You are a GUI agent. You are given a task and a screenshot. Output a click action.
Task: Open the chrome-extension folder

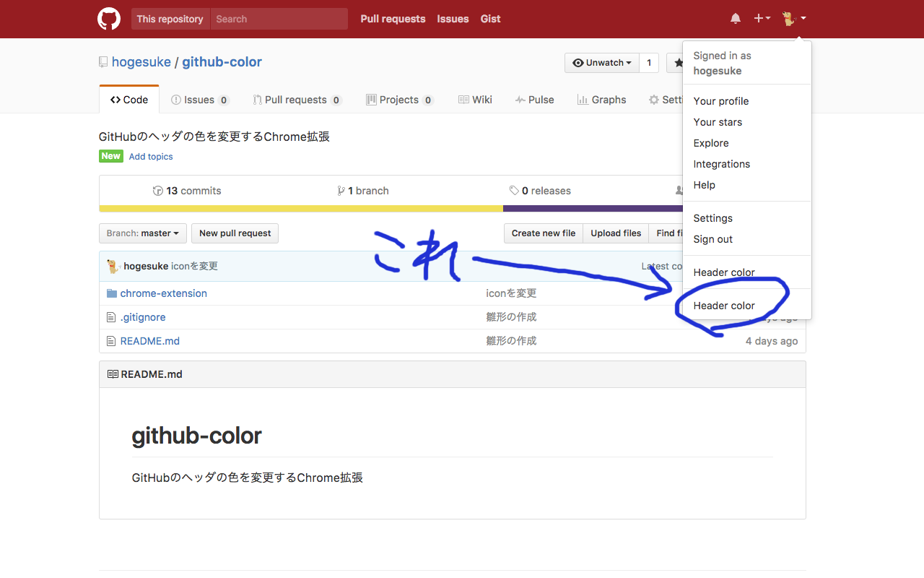pyautogui.click(x=164, y=293)
